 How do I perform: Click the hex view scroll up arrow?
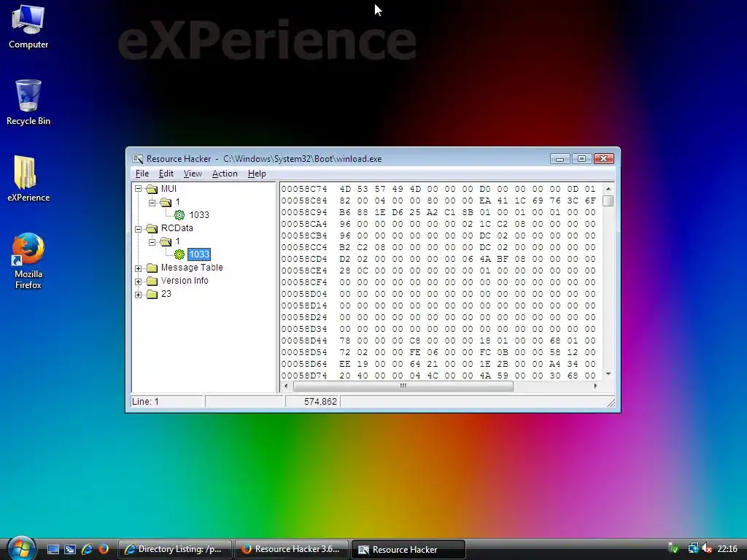pos(608,189)
